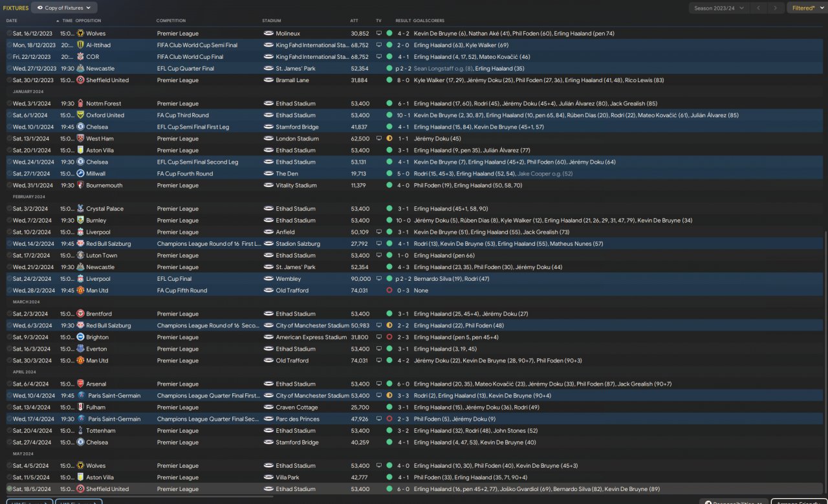Click the Brighton club badge
The width and height of the screenshot is (828, 504).
coord(80,337)
